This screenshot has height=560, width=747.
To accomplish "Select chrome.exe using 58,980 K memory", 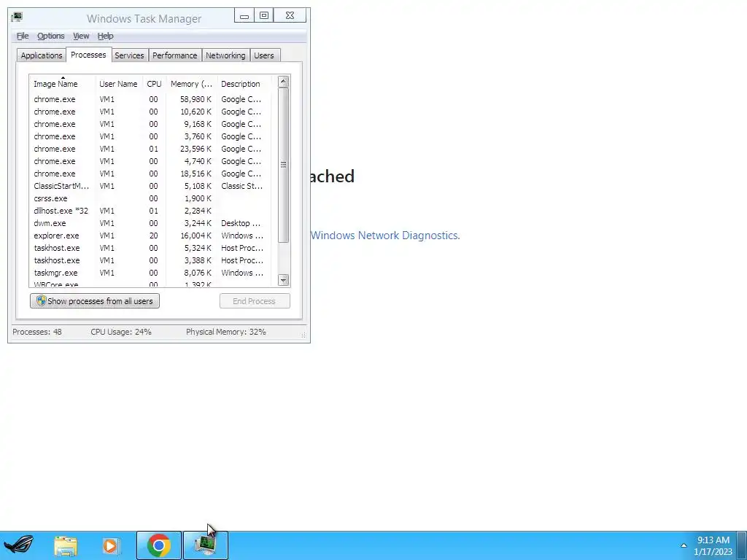I will 150,99.
